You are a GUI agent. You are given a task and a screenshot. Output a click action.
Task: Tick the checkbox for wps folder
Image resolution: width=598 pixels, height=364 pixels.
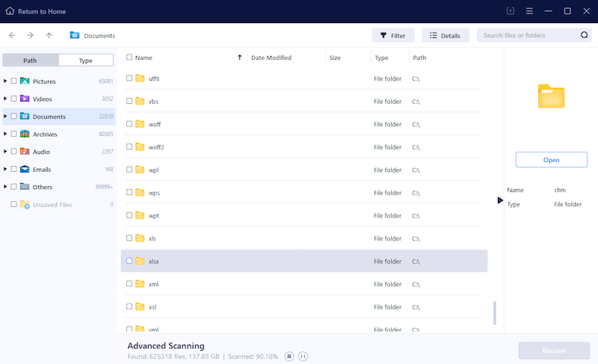129,193
